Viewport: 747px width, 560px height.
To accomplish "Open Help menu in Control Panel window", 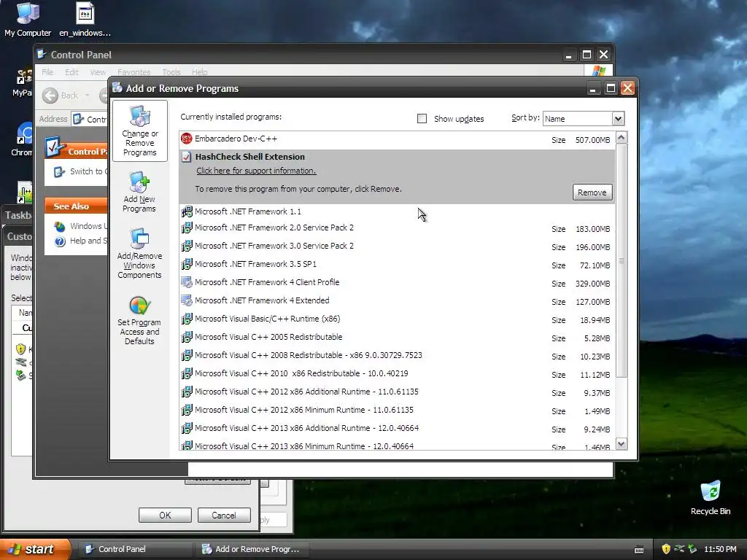I will 200,72.
